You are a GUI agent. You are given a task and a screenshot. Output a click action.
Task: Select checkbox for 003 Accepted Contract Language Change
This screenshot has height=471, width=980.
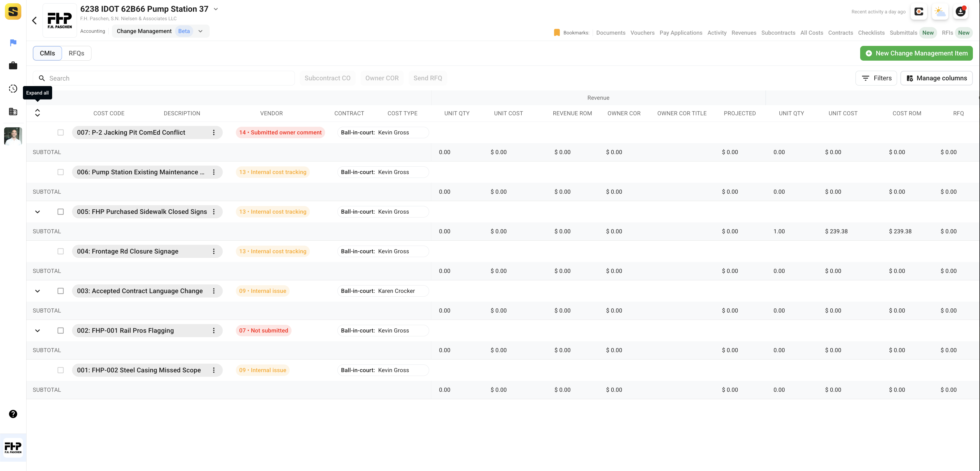(x=61, y=291)
